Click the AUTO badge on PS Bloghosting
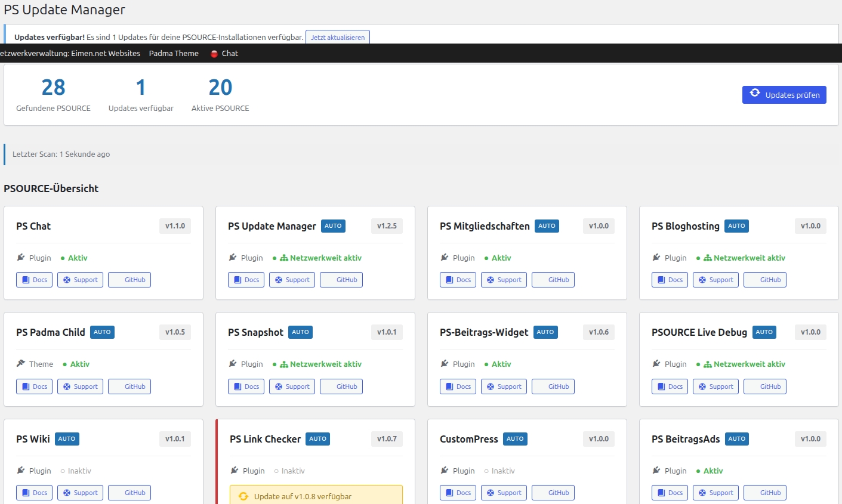 [x=736, y=226]
